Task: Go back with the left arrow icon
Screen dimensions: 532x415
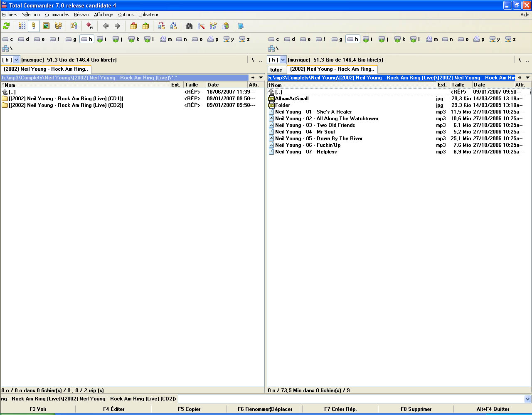Action: [x=106, y=26]
